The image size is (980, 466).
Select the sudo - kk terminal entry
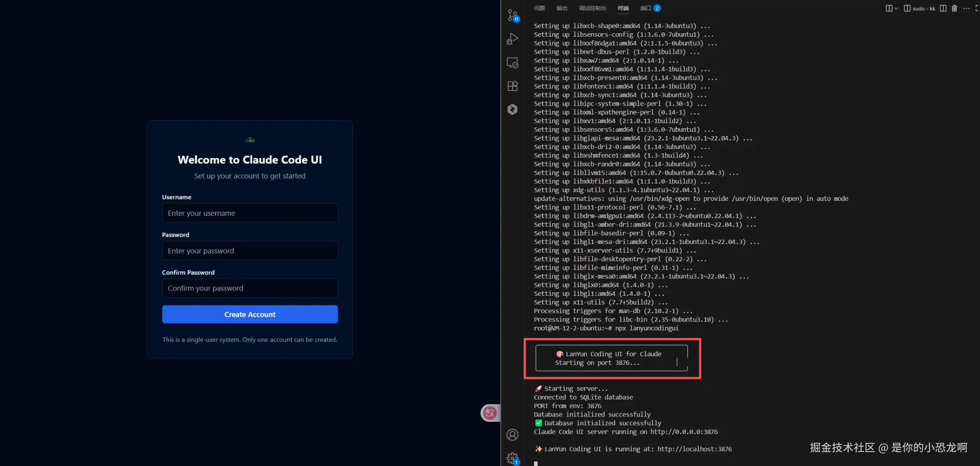click(x=919, y=8)
